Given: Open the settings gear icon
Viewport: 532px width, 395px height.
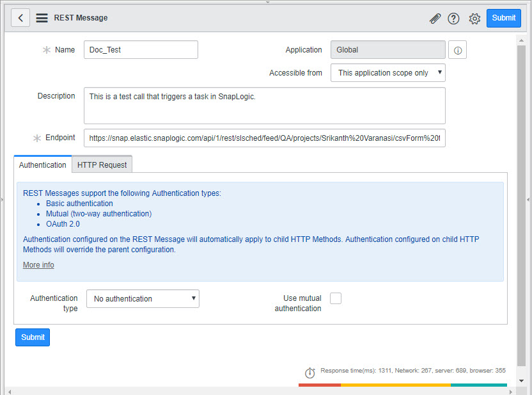Looking at the screenshot, I should click(x=474, y=19).
